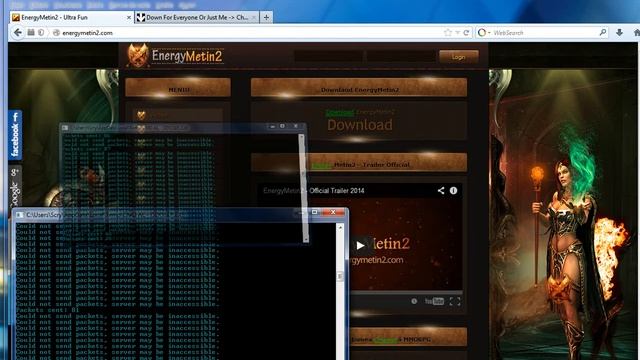The height and width of the screenshot is (360, 640).
Task: Click the Login button
Action: (459, 57)
